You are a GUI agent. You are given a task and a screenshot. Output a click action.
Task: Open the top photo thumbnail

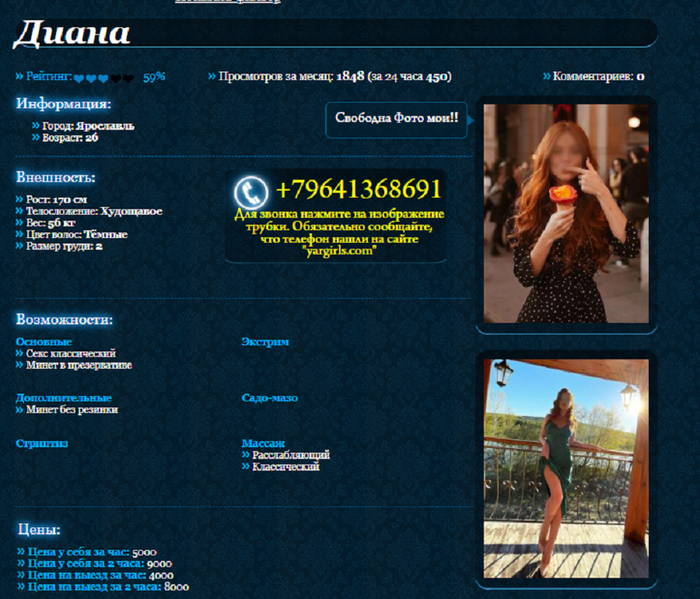(565, 213)
